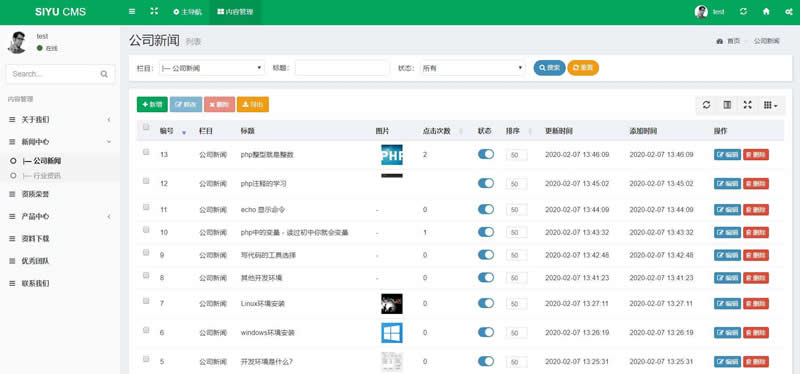Viewport: 800px width, 374px height.
Task: Open the gears settings icon in header
Action: pos(789,12)
